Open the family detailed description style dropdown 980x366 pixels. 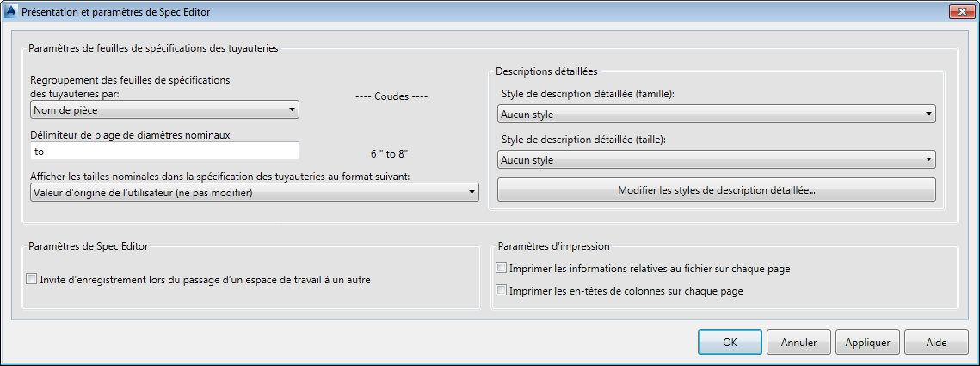(716, 114)
